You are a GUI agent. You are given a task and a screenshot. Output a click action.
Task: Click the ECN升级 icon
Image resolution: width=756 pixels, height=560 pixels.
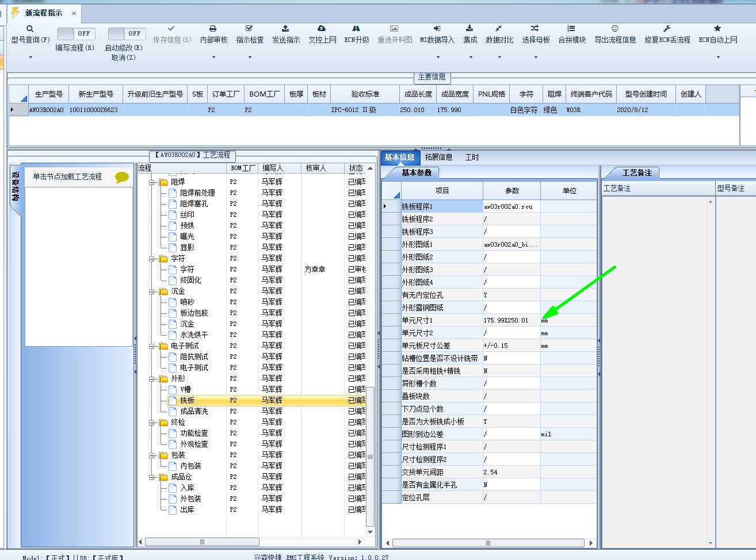356,28
